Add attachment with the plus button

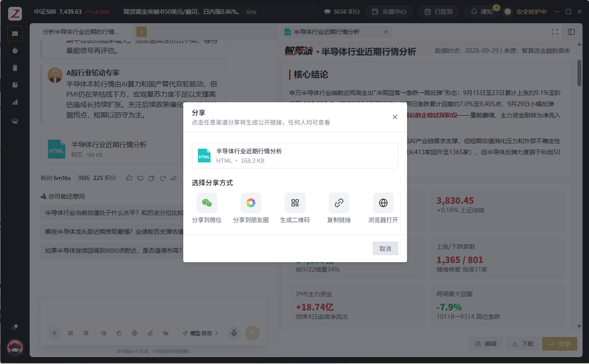pos(55,333)
